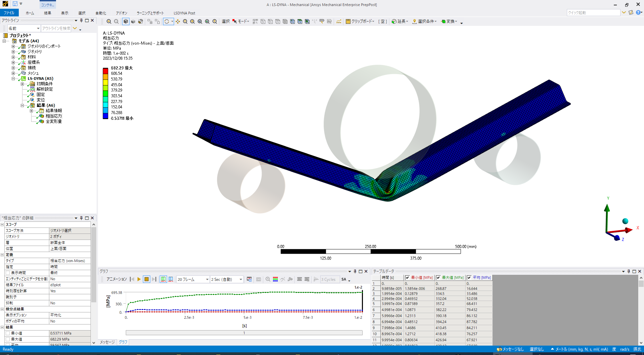The width and height of the screenshot is (644, 355).
Task: Play the result animation
Action: 139,279
